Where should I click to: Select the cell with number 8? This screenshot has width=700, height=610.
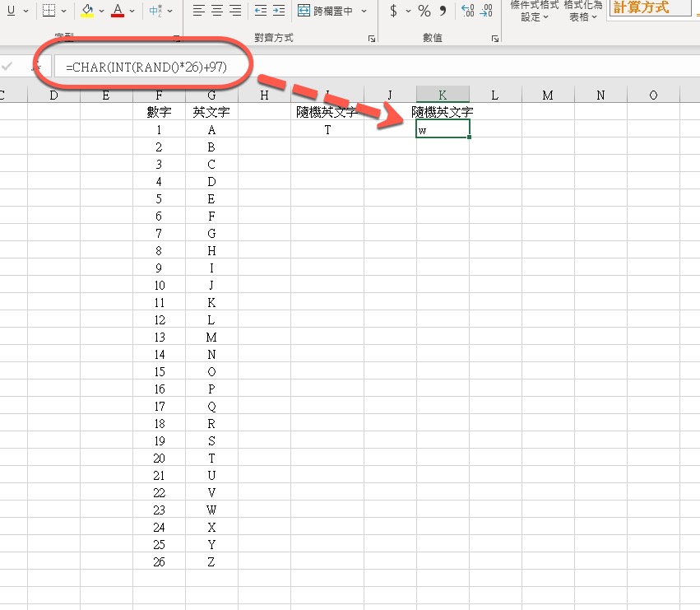(159, 251)
